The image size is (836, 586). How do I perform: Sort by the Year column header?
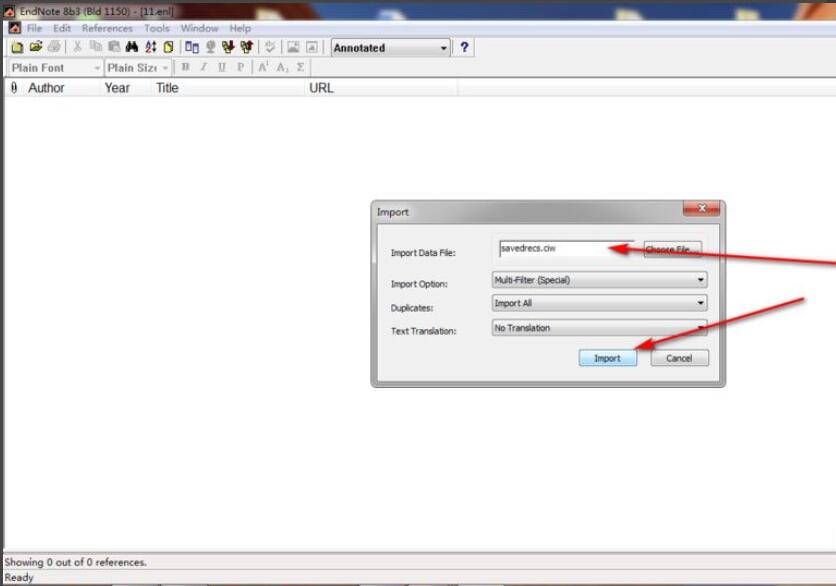[117, 88]
